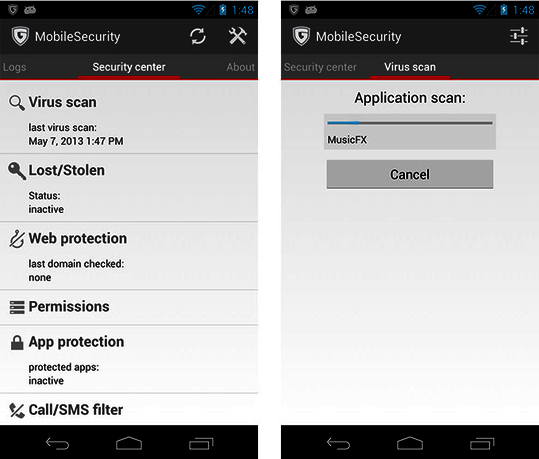The height and width of the screenshot is (459, 539).
Task: Select the Virus scan tab
Action: tap(410, 67)
